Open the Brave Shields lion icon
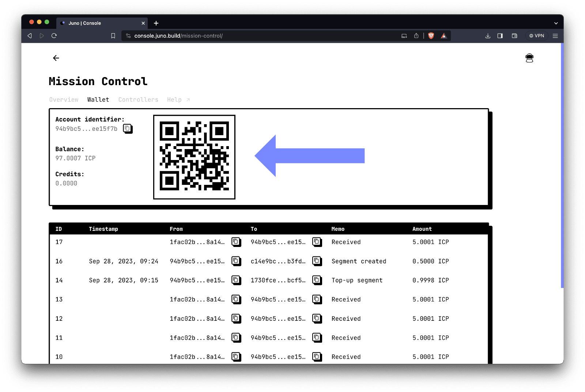The width and height of the screenshot is (585, 392). click(431, 36)
